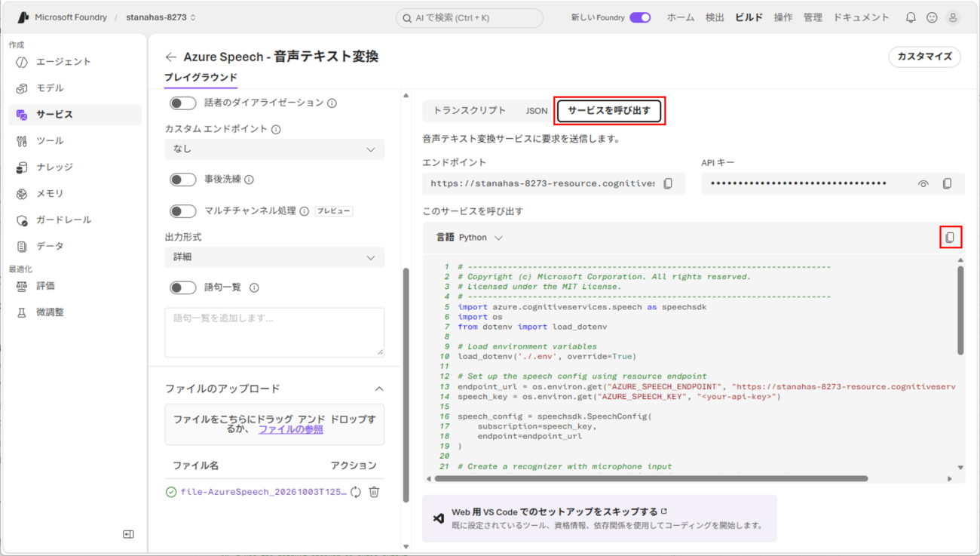The height and width of the screenshot is (556, 980).
Task: Click the 語句一覧を追加します text area
Action: tap(274, 332)
